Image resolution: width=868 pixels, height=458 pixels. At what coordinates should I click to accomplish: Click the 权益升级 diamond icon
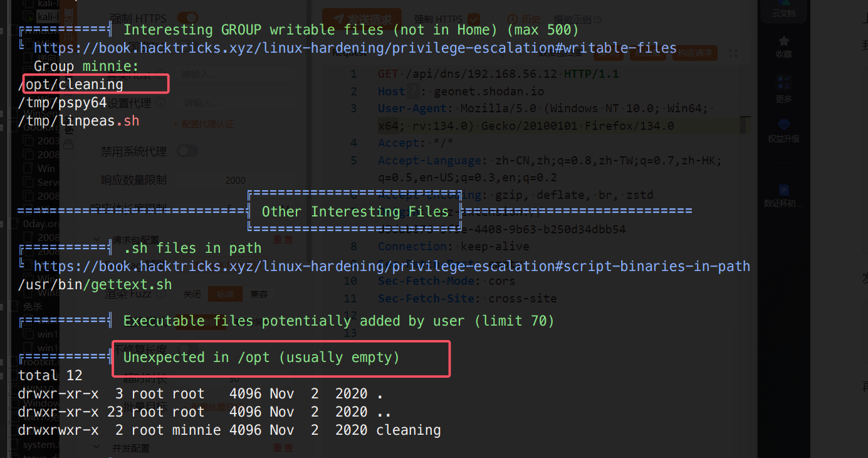(x=783, y=125)
